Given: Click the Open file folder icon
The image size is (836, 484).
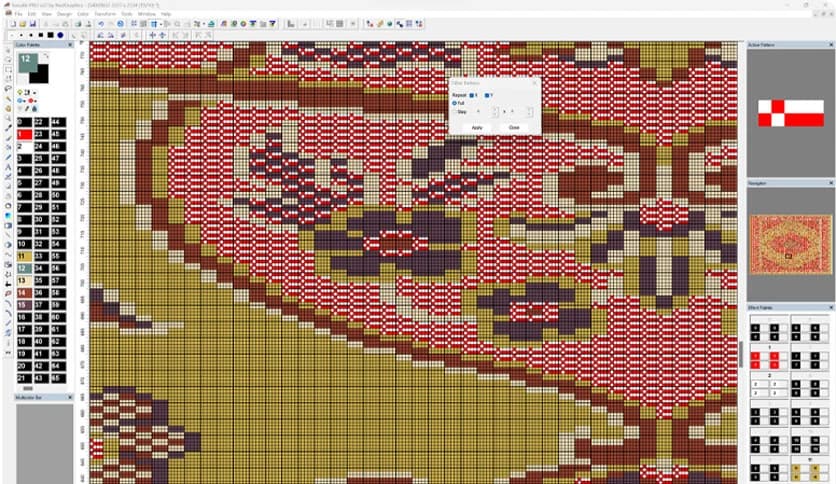Looking at the screenshot, I should click(22, 23).
